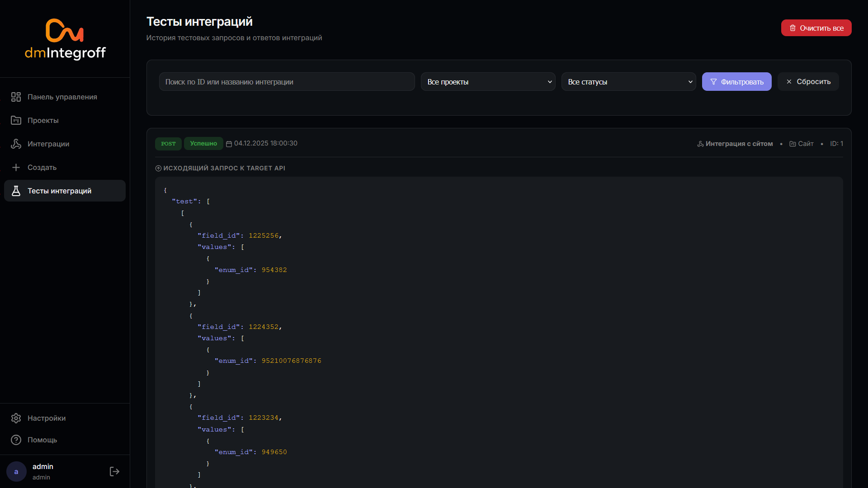Click the plus icon for Create
This screenshot has width=868, height=488.
(16, 167)
